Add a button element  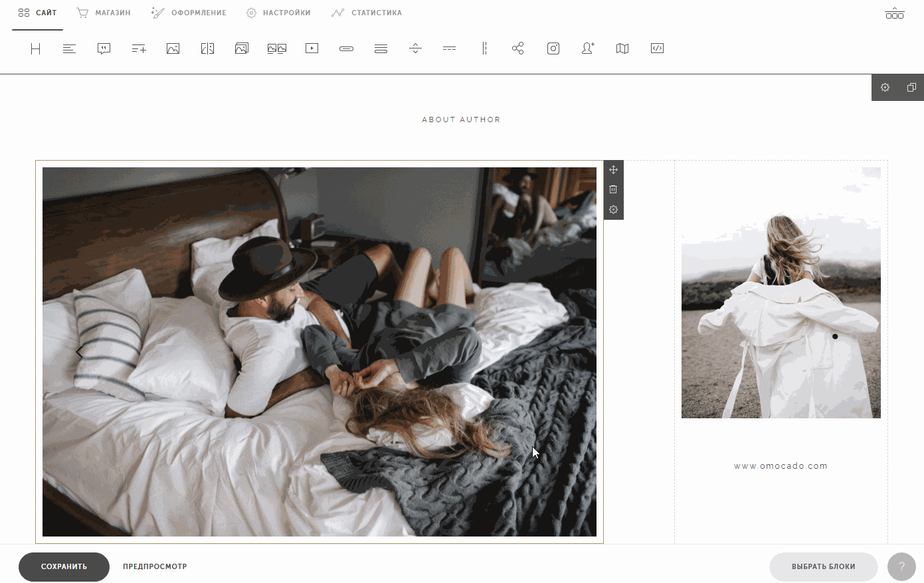coord(346,48)
